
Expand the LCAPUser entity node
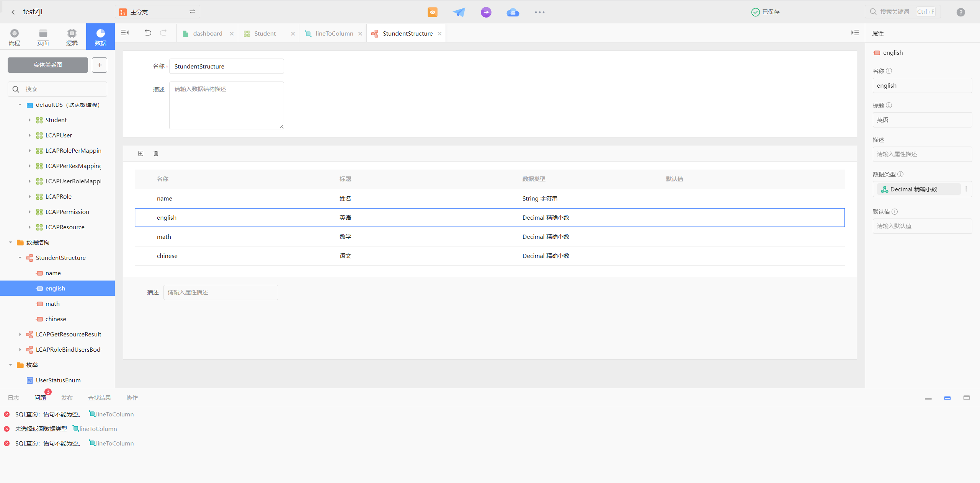29,135
